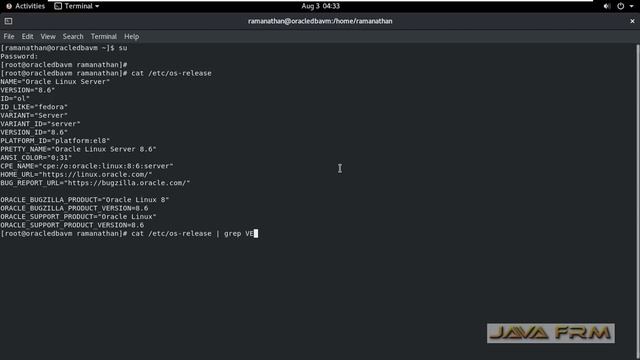Click the line ID_LIKE="fedora"
This screenshot has height=360, width=640.
34,107
